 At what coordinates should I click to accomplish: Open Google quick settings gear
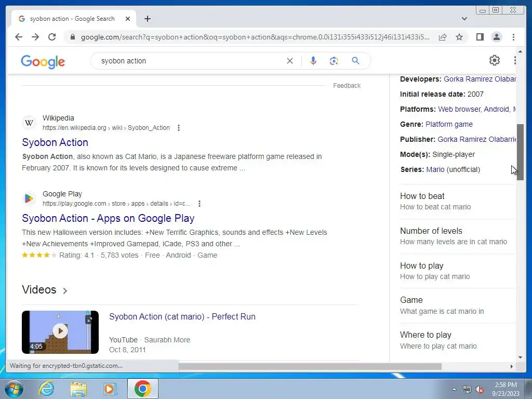(495, 60)
